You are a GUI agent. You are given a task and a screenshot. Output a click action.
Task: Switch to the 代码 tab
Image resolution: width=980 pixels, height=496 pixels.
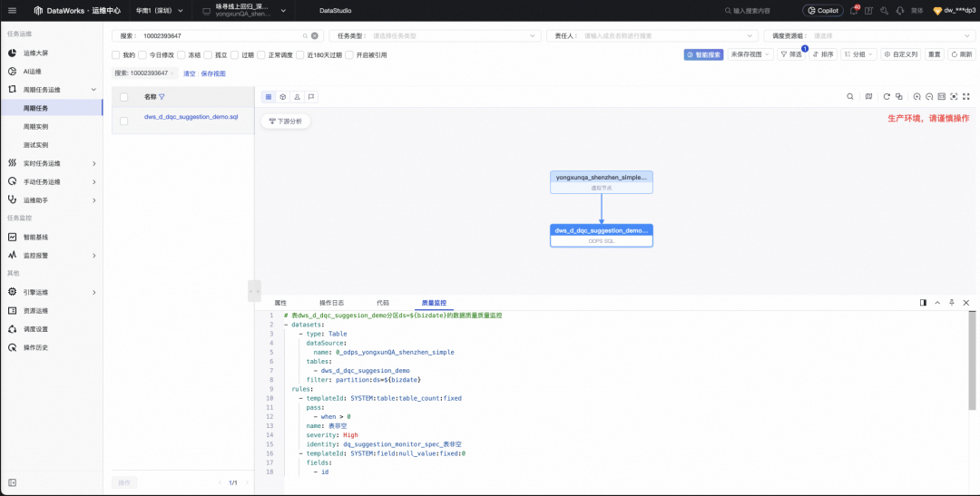383,302
